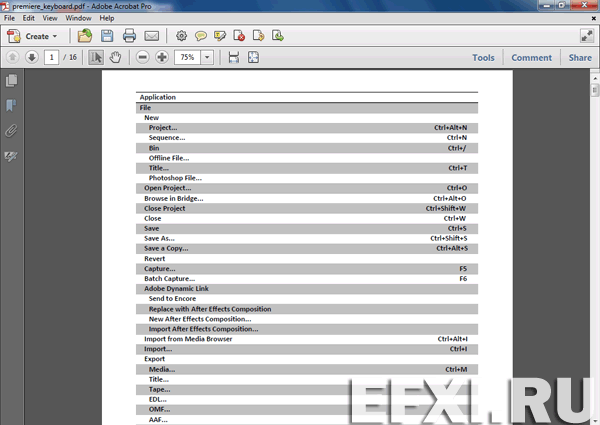The image size is (600, 425).
Task: Activate the Hand pan tool
Action: (116, 57)
